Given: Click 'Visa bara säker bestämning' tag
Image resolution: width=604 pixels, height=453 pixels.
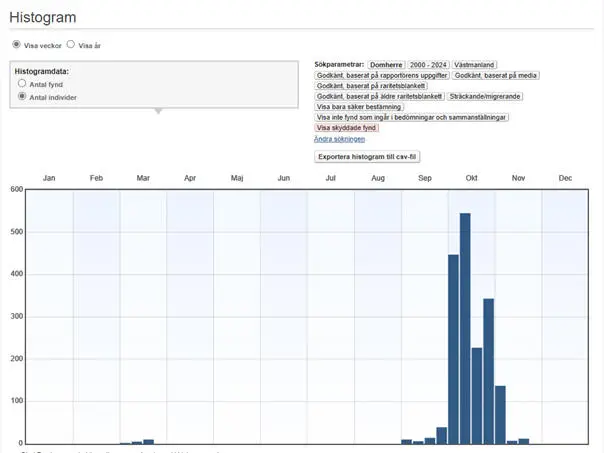Looking at the screenshot, I should click(x=359, y=107).
